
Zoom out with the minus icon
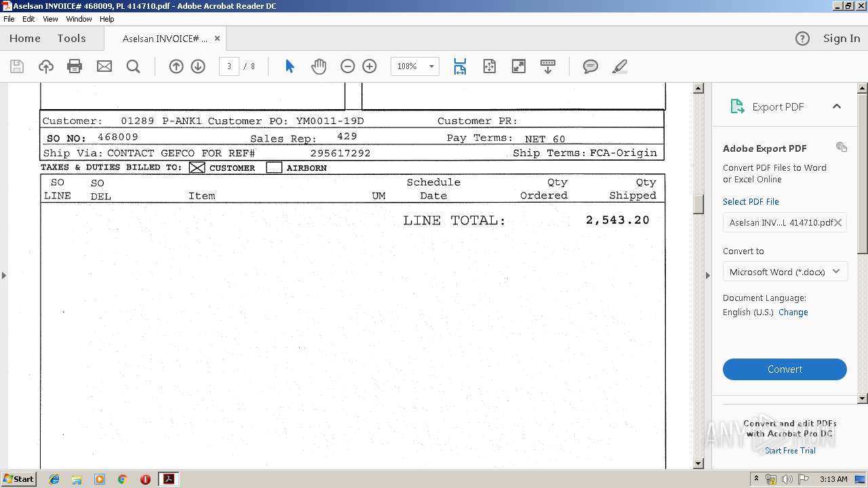[348, 66]
